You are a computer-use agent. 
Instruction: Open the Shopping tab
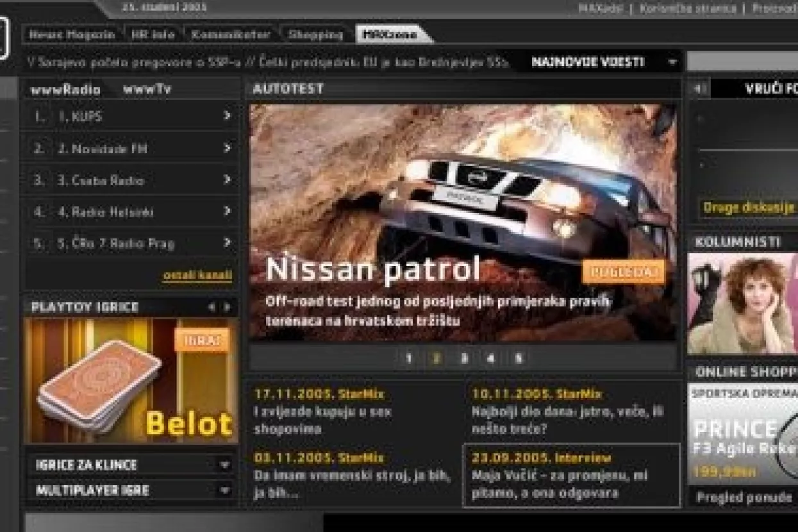[315, 35]
